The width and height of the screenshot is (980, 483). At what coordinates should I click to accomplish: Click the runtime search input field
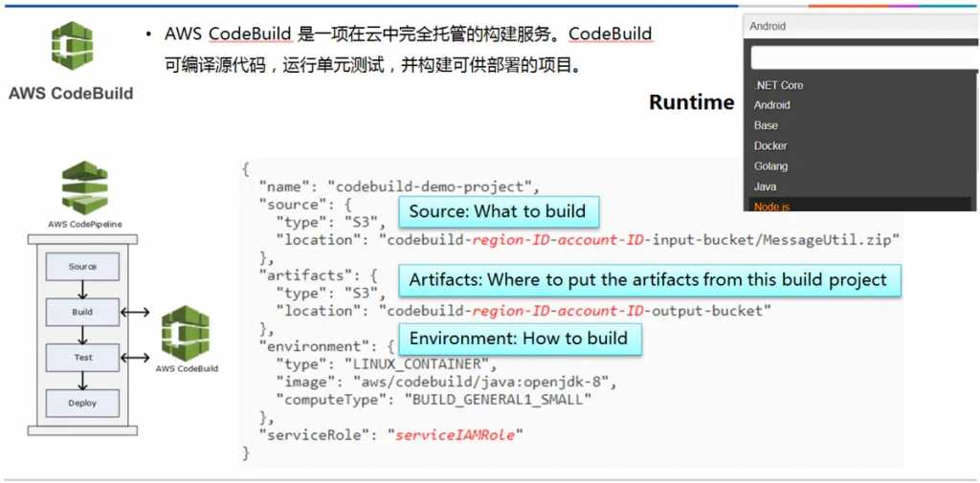865,57
